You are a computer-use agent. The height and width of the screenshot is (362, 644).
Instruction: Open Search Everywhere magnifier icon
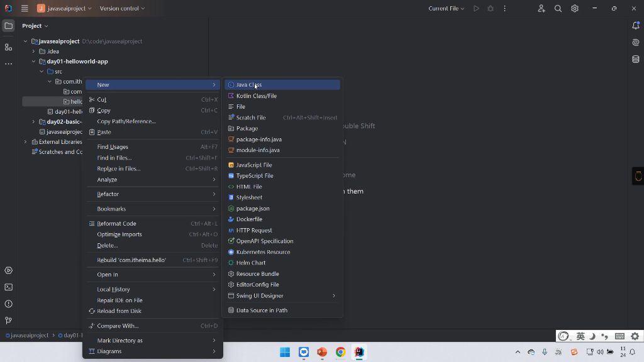click(x=558, y=8)
